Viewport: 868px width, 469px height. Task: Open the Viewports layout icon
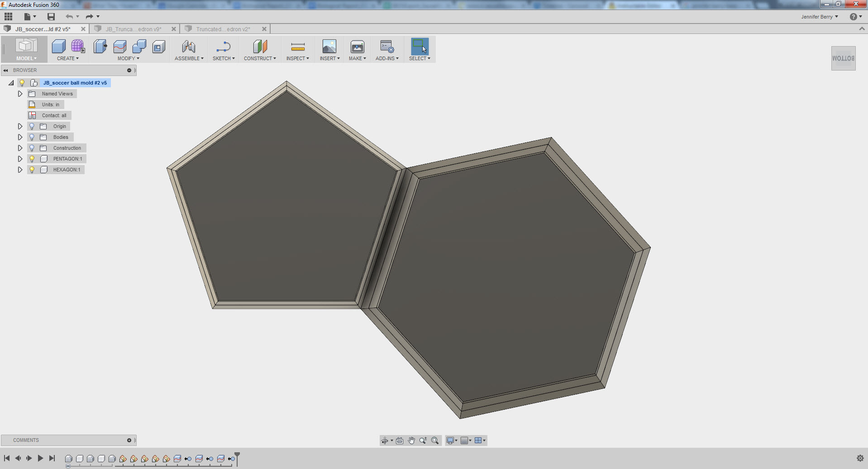click(x=478, y=440)
